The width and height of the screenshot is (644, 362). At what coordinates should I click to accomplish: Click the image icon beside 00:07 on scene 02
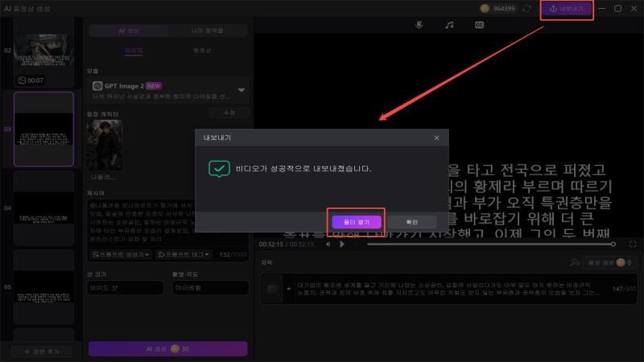point(23,80)
